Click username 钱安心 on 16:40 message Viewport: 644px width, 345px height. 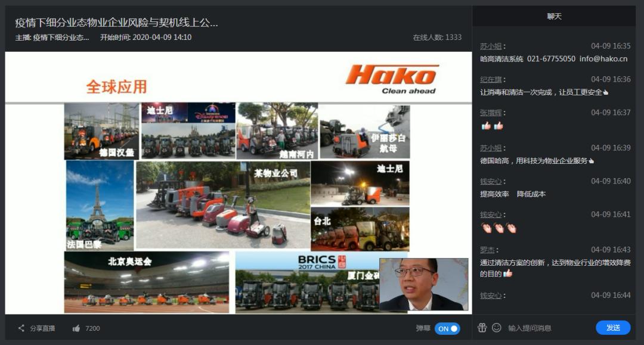(x=491, y=181)
